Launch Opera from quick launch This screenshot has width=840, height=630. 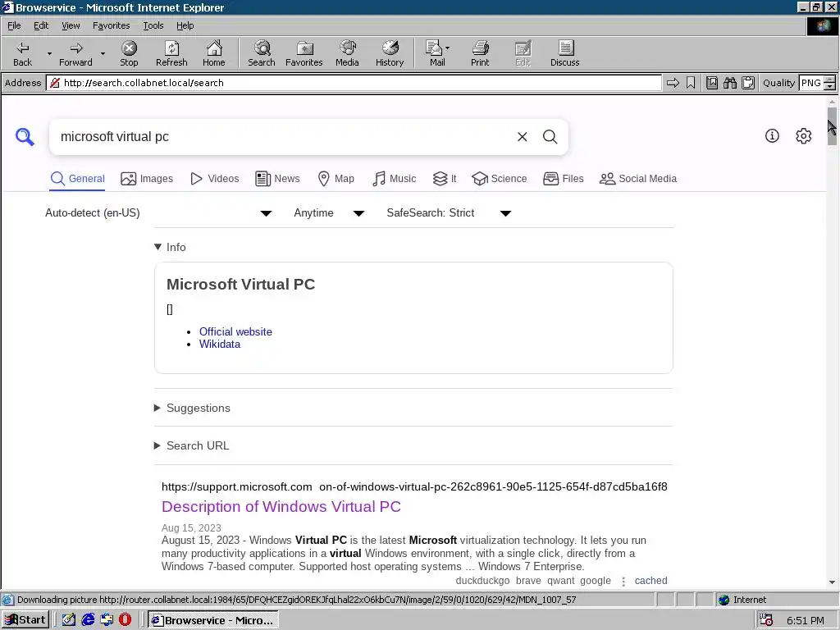(125, 620)
